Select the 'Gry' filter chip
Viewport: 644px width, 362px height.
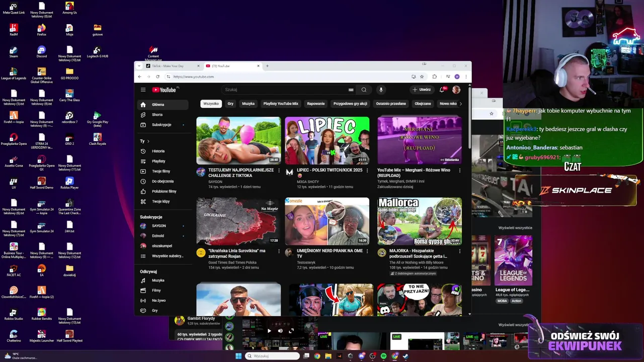tap(230, 104)
